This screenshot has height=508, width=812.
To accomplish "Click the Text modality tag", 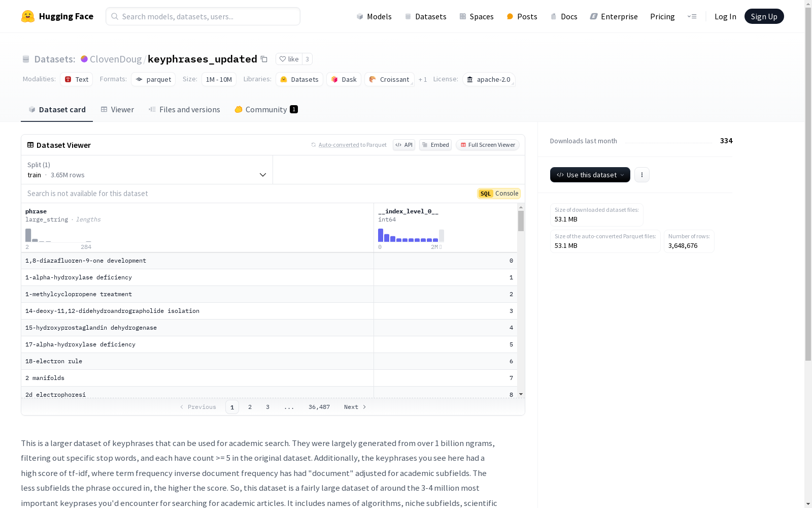I will 77,79.
